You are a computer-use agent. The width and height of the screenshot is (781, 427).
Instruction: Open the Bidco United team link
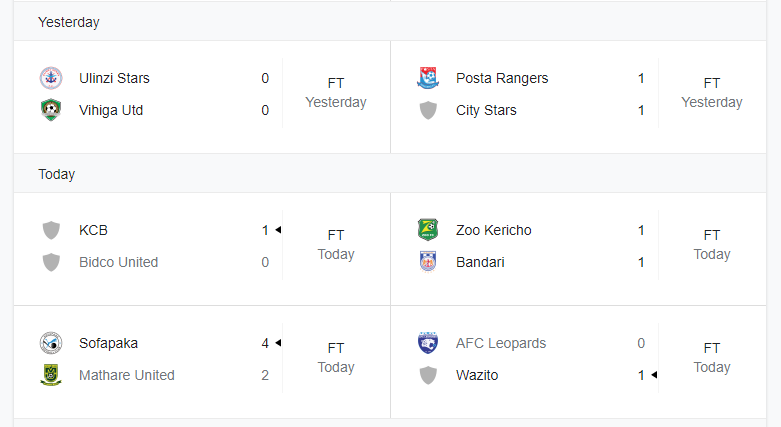[x=119, y=262]
